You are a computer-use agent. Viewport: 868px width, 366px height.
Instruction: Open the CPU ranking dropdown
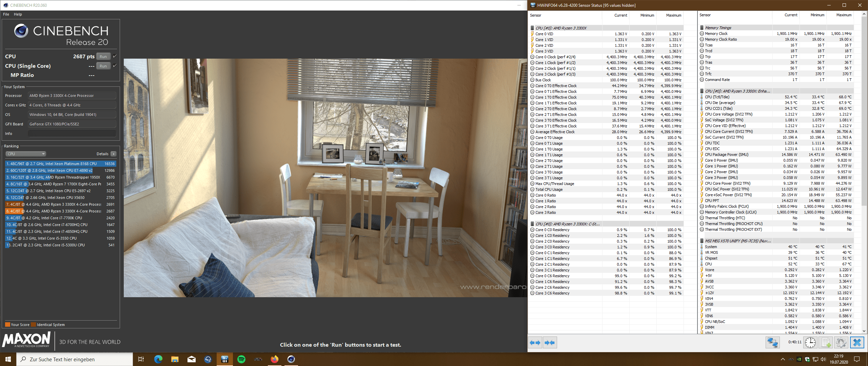click(x=26, y=154)
